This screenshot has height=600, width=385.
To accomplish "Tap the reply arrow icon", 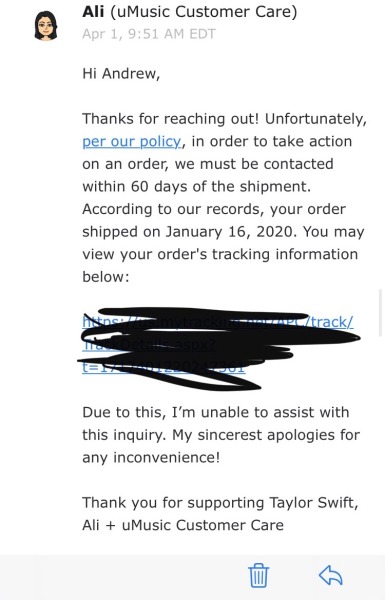I will point(331,576).
